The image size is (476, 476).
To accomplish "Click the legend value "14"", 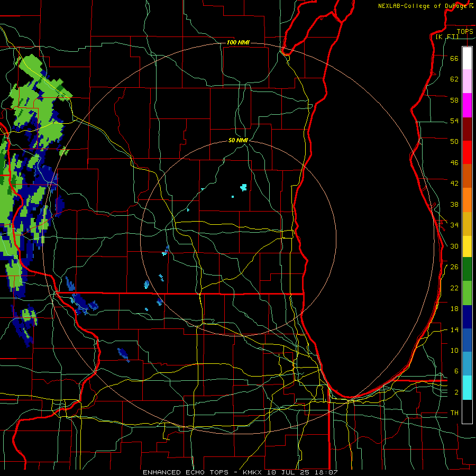I will [454, 329].
